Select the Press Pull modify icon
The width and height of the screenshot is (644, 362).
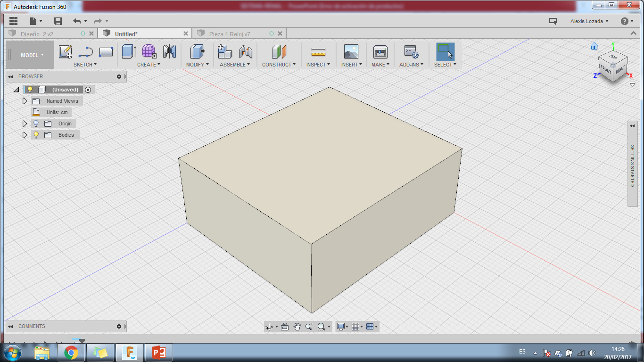(197, 51)
